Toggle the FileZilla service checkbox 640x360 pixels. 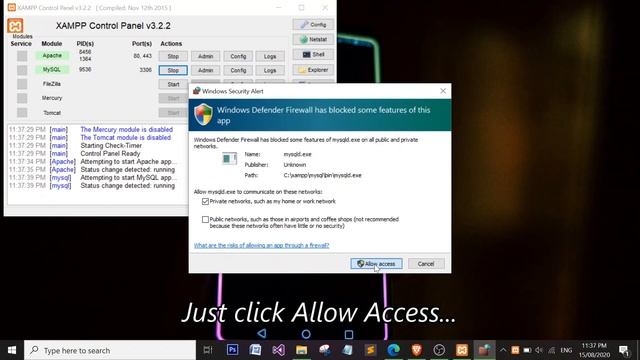click(x=22, y=84)
